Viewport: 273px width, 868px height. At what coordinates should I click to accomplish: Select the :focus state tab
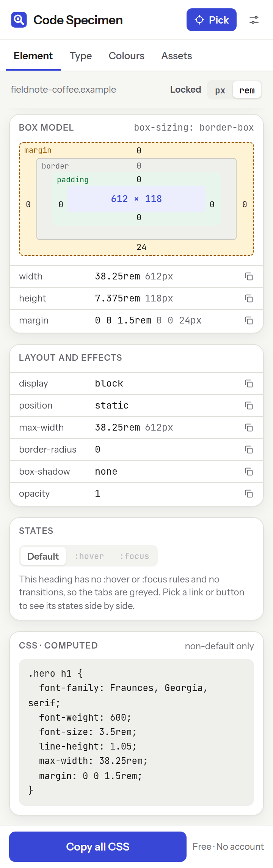click(134, 556)
